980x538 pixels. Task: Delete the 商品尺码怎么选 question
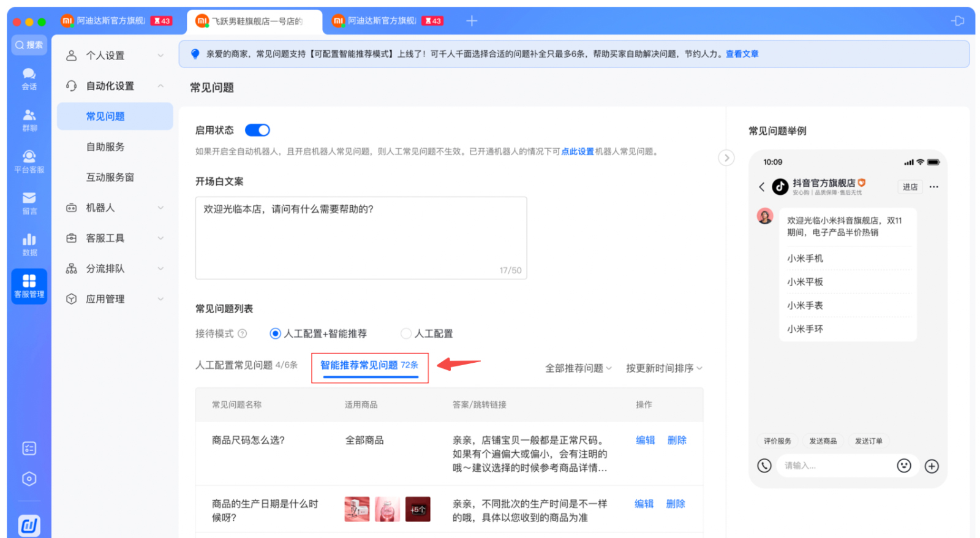pos(677,440)
